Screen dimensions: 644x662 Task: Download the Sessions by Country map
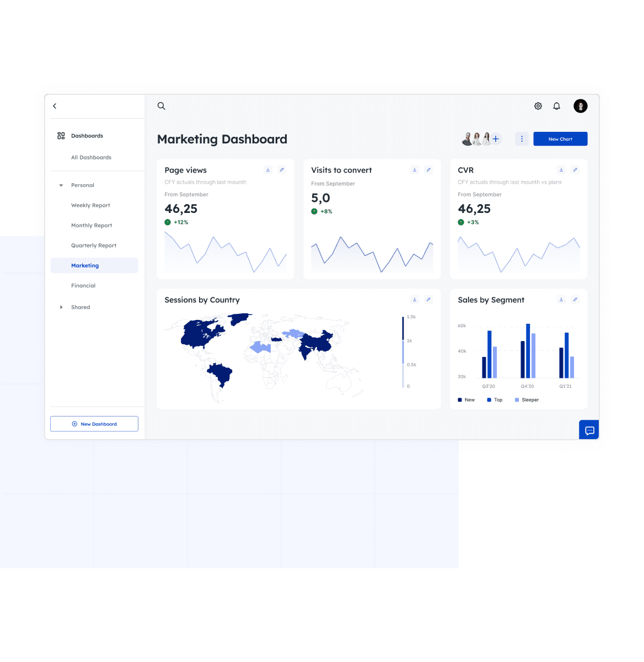pyautogui.click(x=415, y=299)
